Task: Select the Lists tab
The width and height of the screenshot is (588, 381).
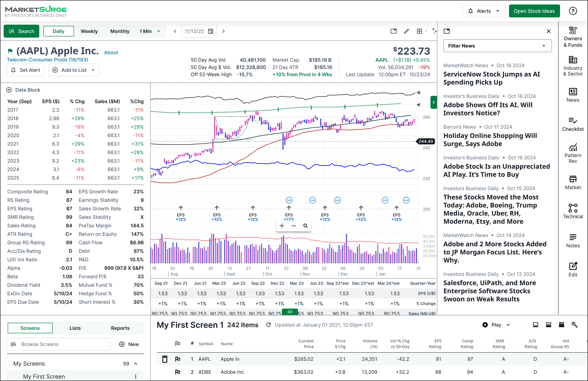Action: pyautogui.click(x=75, y=328)
